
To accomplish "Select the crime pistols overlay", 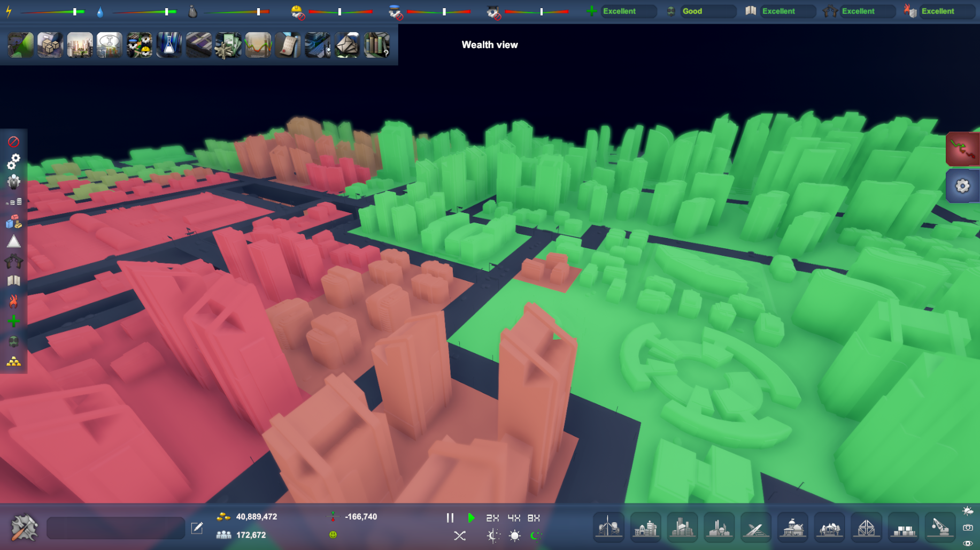I will pos(13,262).
